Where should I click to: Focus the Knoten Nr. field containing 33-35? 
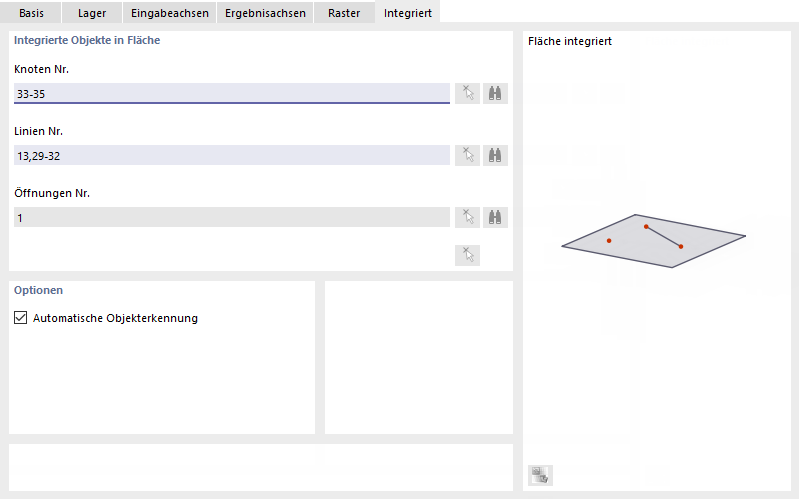pos(231,93)
